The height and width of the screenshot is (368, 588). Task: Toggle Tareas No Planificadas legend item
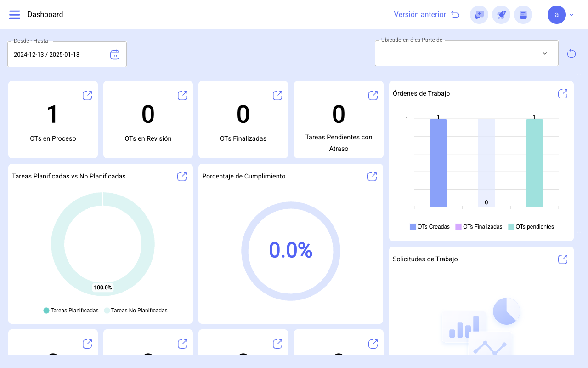(x=136, y=310)
